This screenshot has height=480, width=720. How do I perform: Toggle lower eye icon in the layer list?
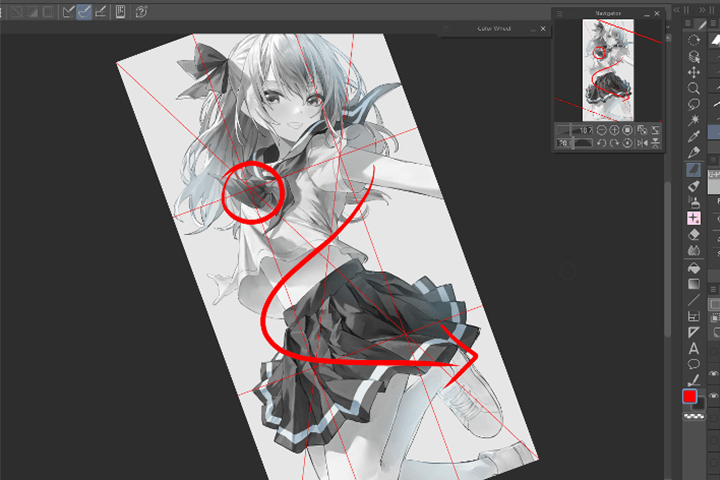click(x=714, y=395)
